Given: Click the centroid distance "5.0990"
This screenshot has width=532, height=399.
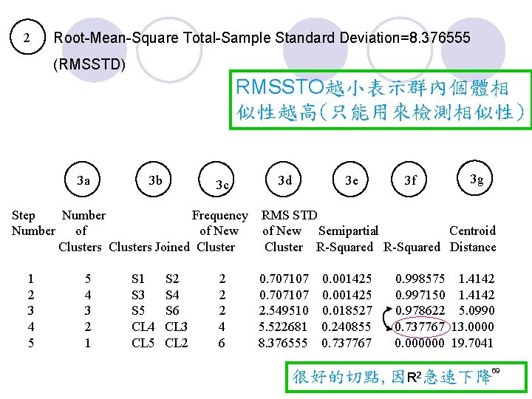Looking at the screenshot, I should coord(477,310).
